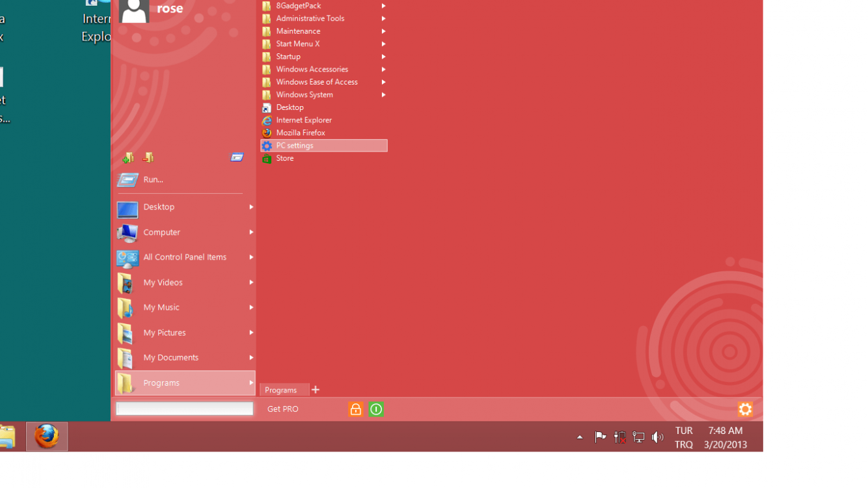Click the Get PRO link

click(283, 409)
